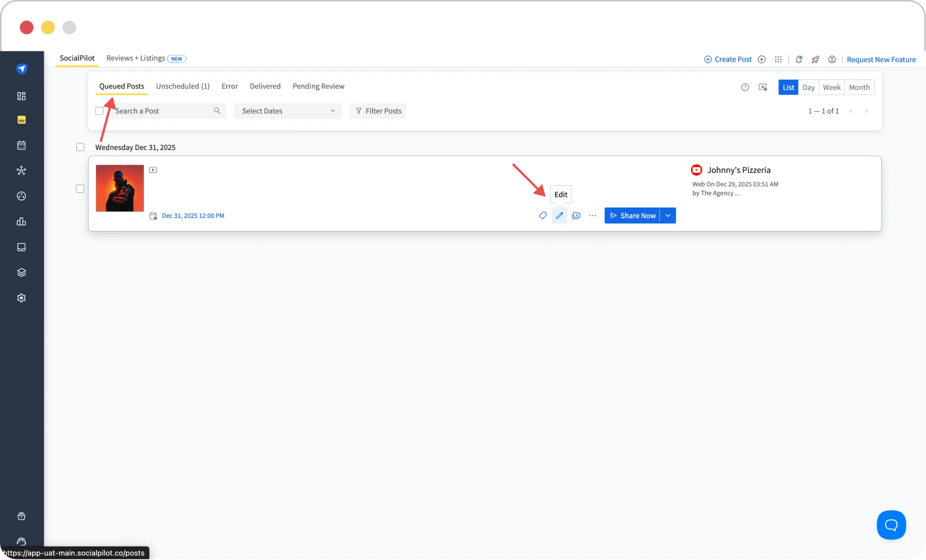Click the pencil Edit icon on the post

[x=559, y=216]
